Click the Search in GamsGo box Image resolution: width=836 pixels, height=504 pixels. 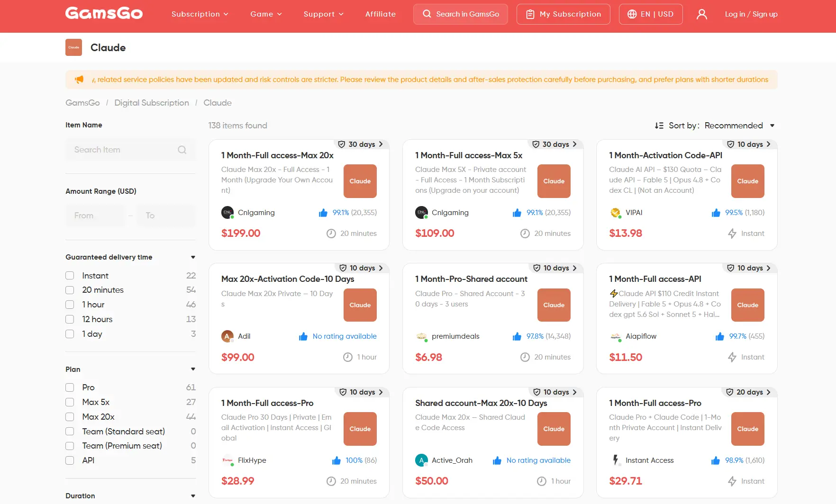point(461,14)
